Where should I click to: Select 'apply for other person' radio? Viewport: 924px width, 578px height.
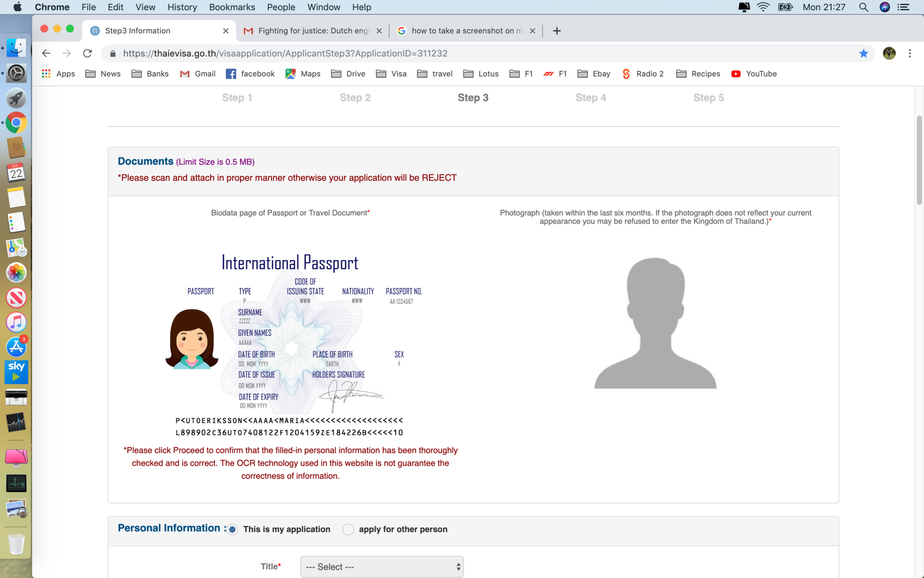(348, 529)
